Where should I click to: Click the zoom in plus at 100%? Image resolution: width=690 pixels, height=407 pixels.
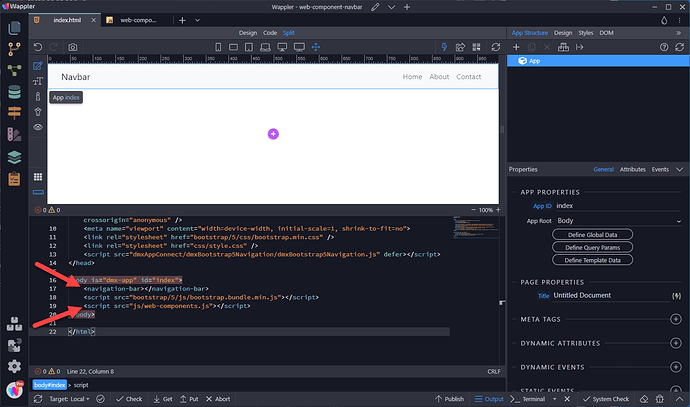pyautogui.click(x=498, y=210)
